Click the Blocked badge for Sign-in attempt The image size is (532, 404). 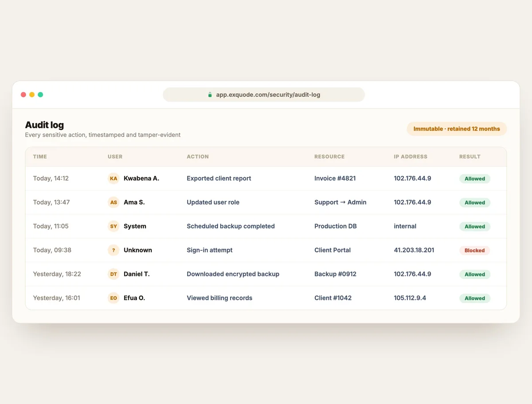tap(474, 251)
